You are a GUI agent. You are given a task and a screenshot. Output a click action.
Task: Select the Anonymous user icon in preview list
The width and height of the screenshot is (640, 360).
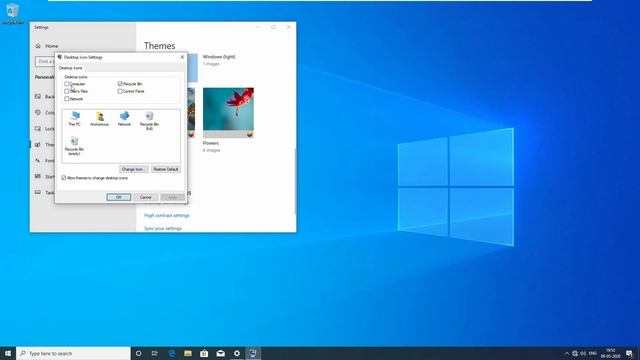click(100, 118)
